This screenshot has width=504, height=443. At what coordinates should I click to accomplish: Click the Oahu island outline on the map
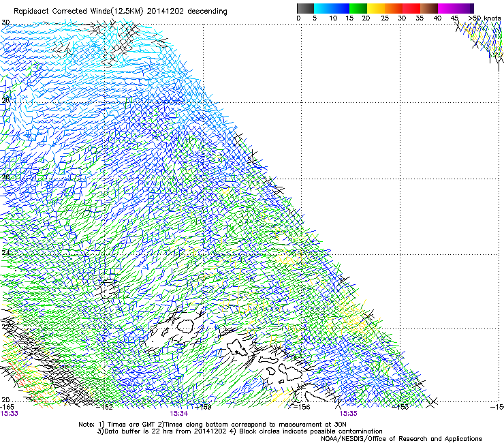click(237, 348)
